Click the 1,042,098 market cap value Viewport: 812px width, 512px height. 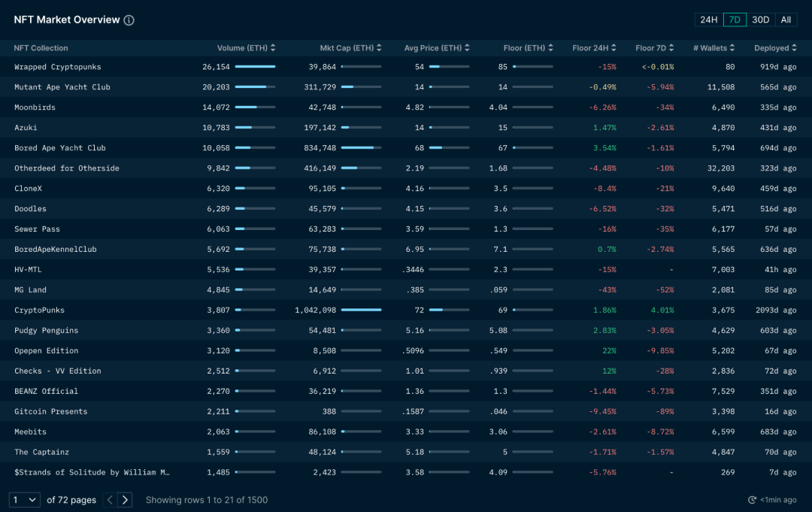point(315,310)
